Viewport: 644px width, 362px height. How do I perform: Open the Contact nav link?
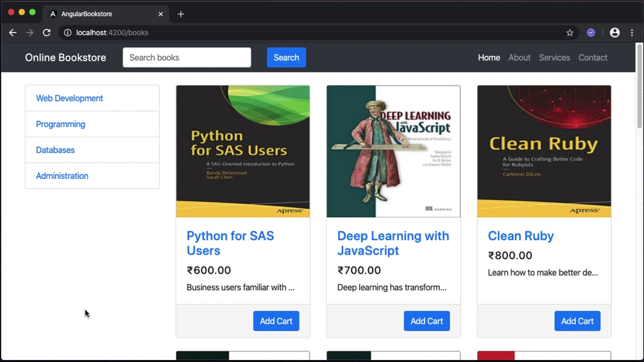click(x=593, y=57)
